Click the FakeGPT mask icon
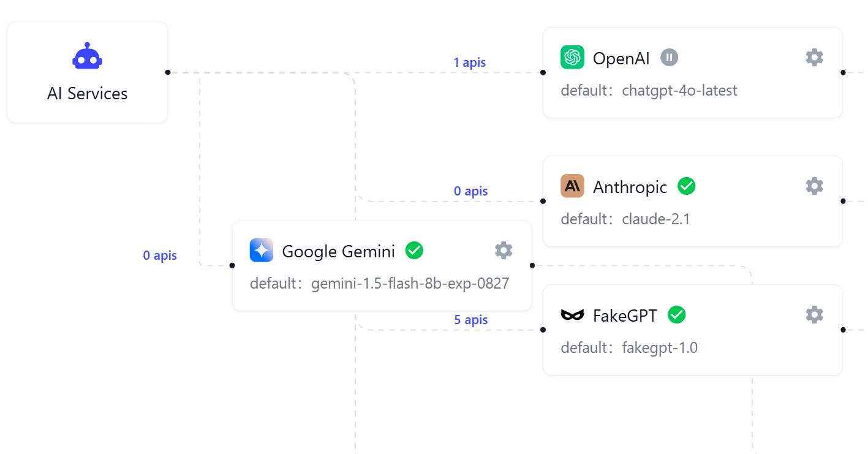This screenshot has height=454, width=868. click(x=572, y=315)
